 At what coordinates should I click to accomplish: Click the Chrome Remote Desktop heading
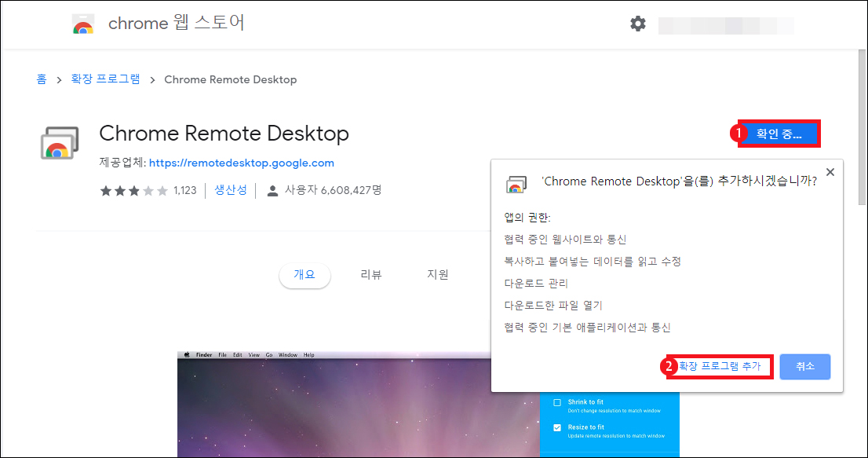[224, 134]
